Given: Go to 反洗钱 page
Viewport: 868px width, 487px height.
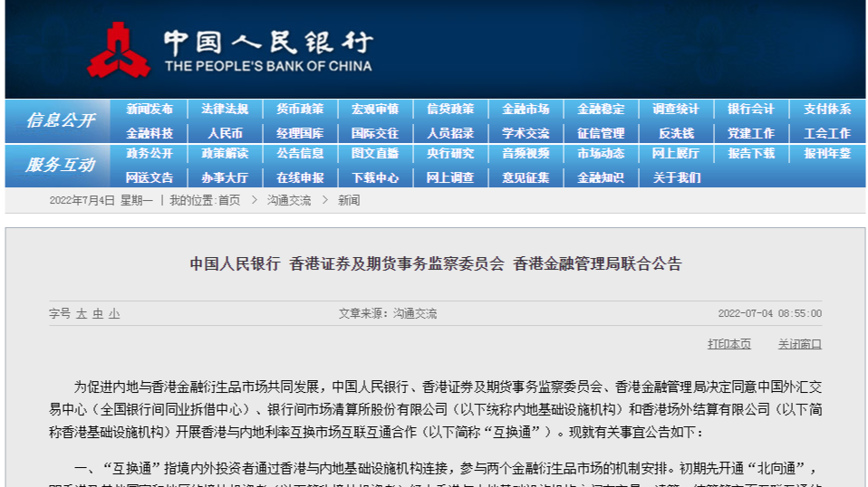Looking at the screenshot, I should click(676, 133).
